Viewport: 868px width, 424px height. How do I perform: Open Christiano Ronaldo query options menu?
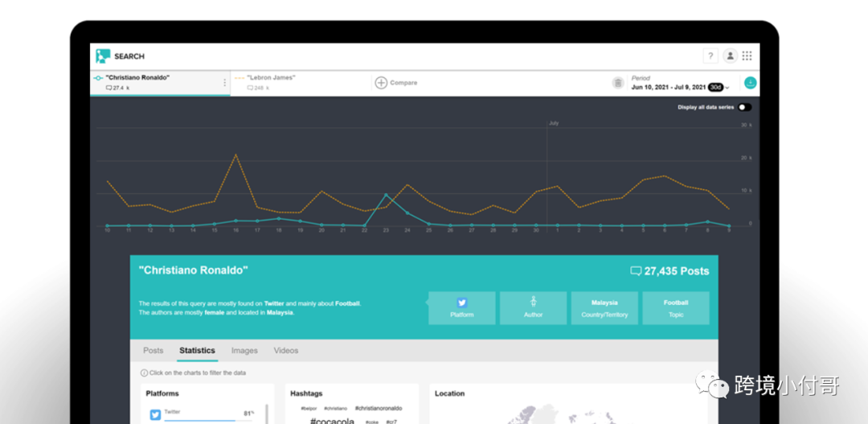[x=224, y=83]
